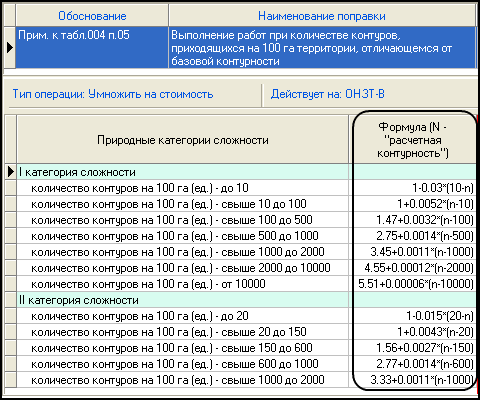Click the row selector beside 'свыше 150 до 600'
Screen dimensions: 480x400
pos(11,348)
